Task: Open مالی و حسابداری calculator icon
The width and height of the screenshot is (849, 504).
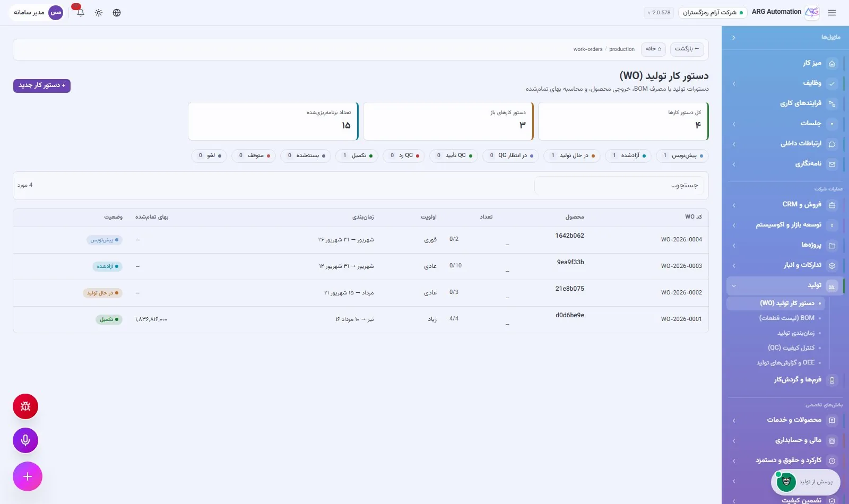Action: click(832, 440)
